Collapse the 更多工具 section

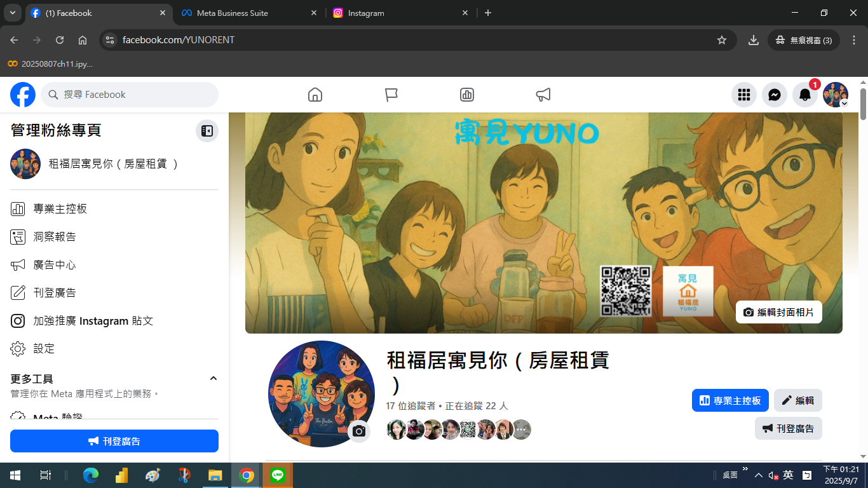(214, 379)
